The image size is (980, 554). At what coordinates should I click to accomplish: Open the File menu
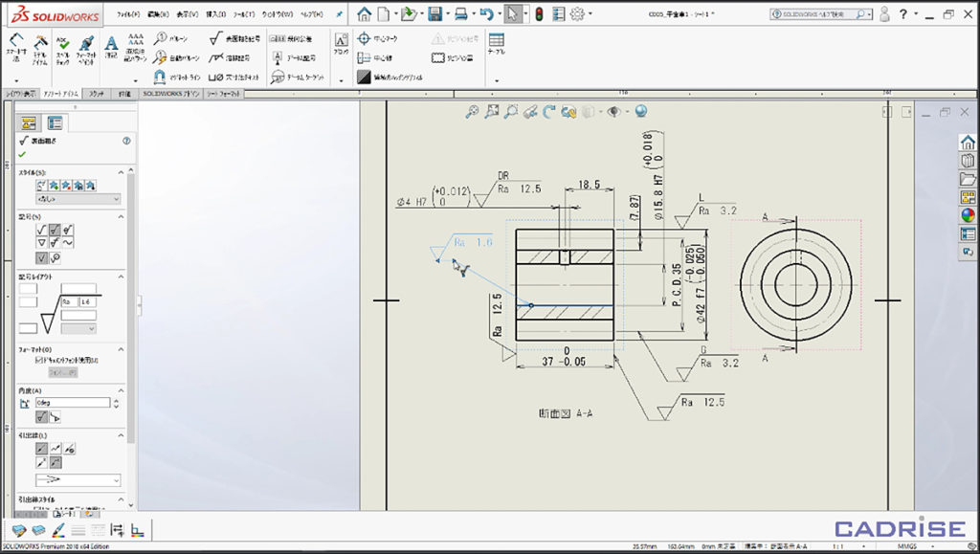(x=126, y=15)
